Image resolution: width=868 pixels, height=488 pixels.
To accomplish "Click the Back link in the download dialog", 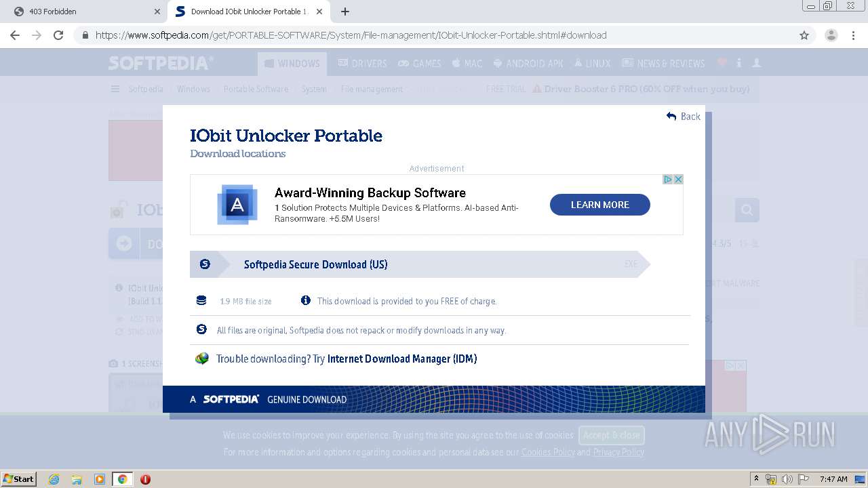I will pyautogui.click(x=684, y=117).
